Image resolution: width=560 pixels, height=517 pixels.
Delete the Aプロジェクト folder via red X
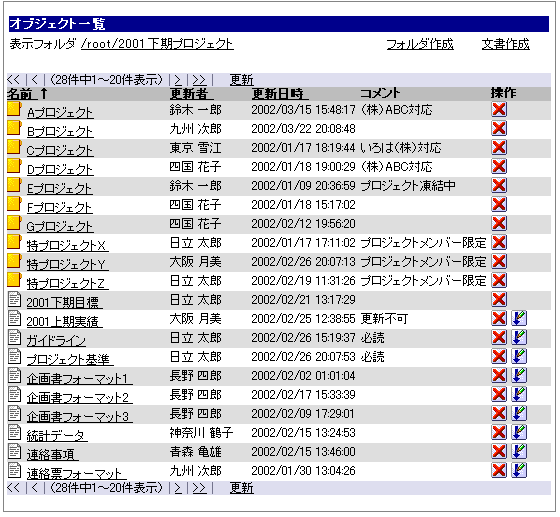click(x=499, y=109)
